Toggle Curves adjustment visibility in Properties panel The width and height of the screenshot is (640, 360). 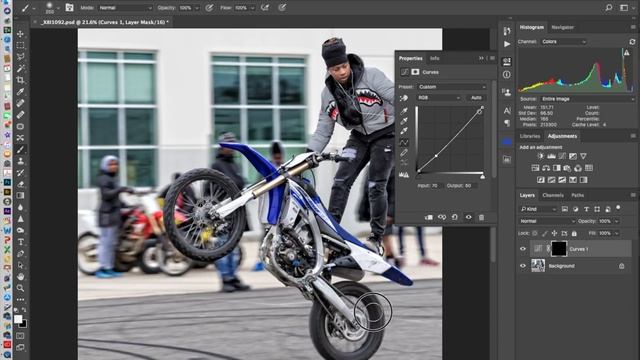click(x=468, y=217)
